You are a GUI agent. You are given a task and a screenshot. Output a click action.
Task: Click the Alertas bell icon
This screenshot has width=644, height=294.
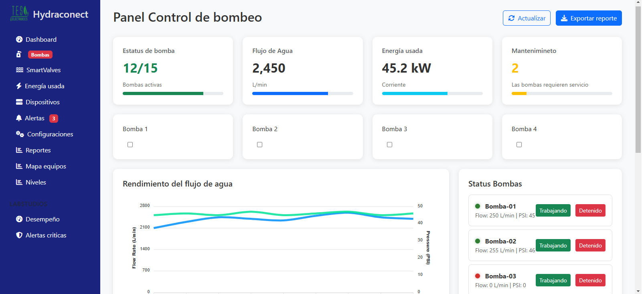[x=19, y=118]
